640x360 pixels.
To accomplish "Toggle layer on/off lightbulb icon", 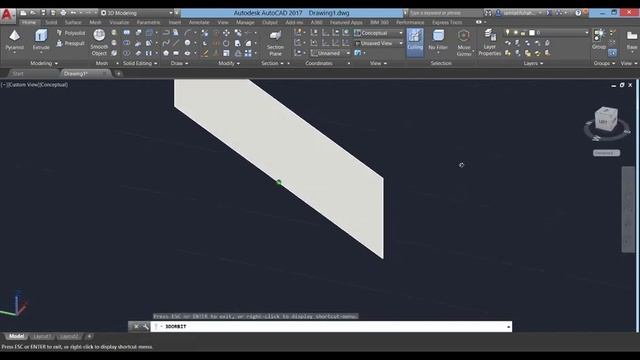I will pyautogui.click(x=507, y=33).
